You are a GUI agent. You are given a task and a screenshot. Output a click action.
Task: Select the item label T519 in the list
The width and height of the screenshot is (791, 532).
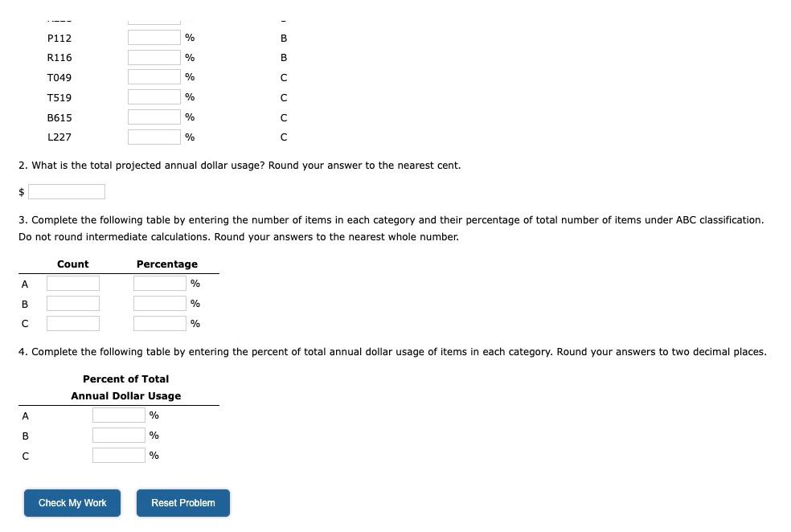(x=59, y=97)
